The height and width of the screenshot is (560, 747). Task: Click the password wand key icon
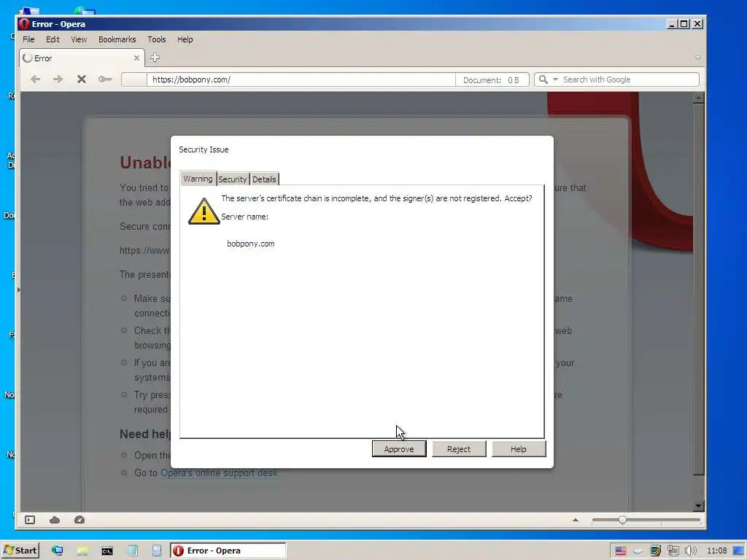[105, 79]
